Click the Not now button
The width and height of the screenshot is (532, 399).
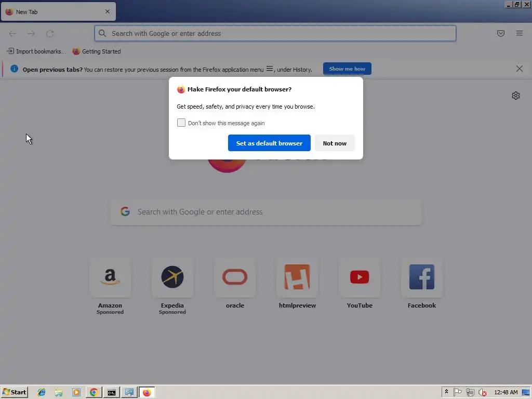[335, 143]
